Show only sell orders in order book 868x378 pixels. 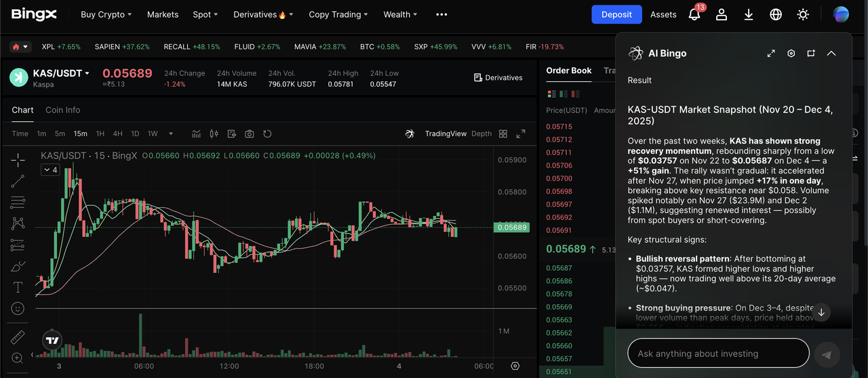click(575, 93)
